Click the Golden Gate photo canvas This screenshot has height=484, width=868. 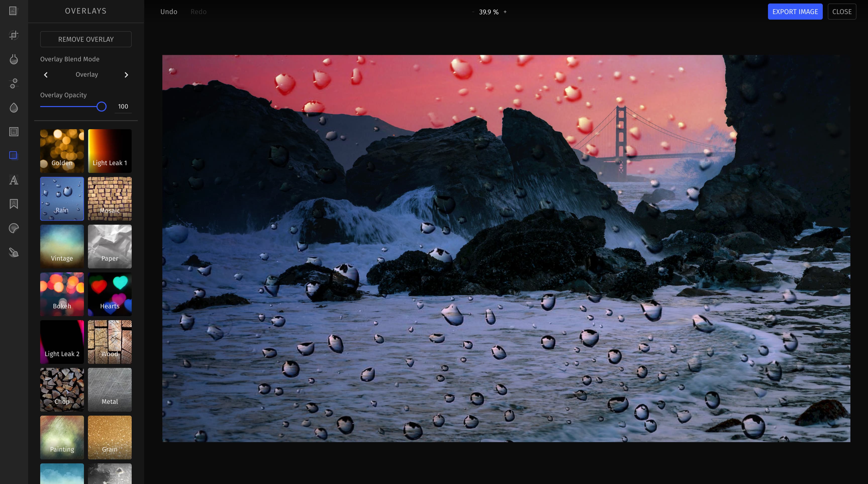pos(506,248)
